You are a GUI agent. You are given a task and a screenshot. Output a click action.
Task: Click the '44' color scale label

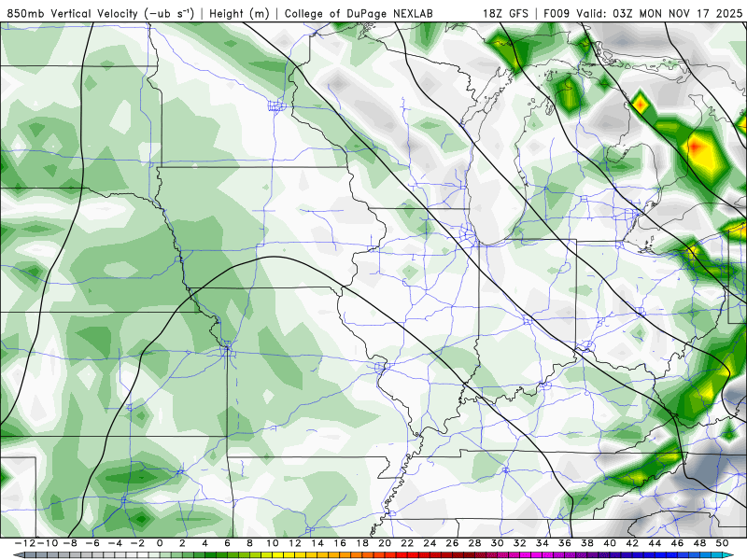(x=655, y=543)
